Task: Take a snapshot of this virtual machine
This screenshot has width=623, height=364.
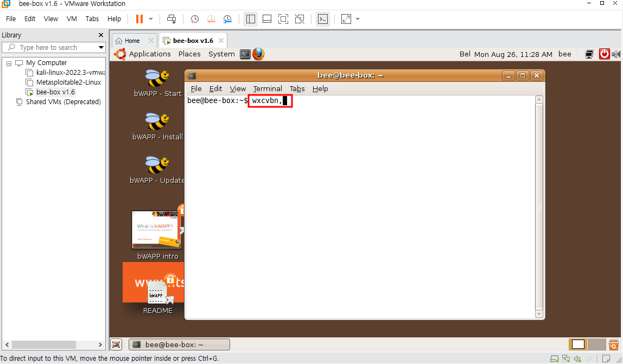Action: tap(194, 19)
